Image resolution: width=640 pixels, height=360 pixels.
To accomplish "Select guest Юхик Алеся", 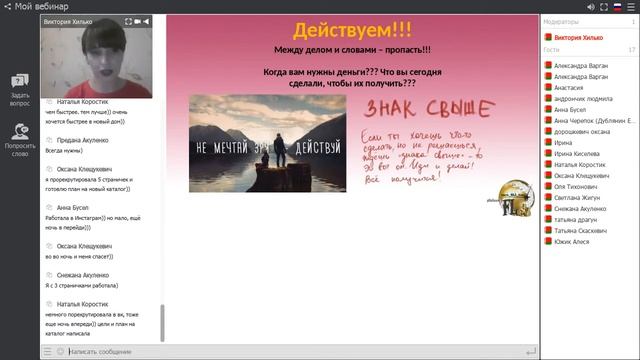I will (571, 242).
